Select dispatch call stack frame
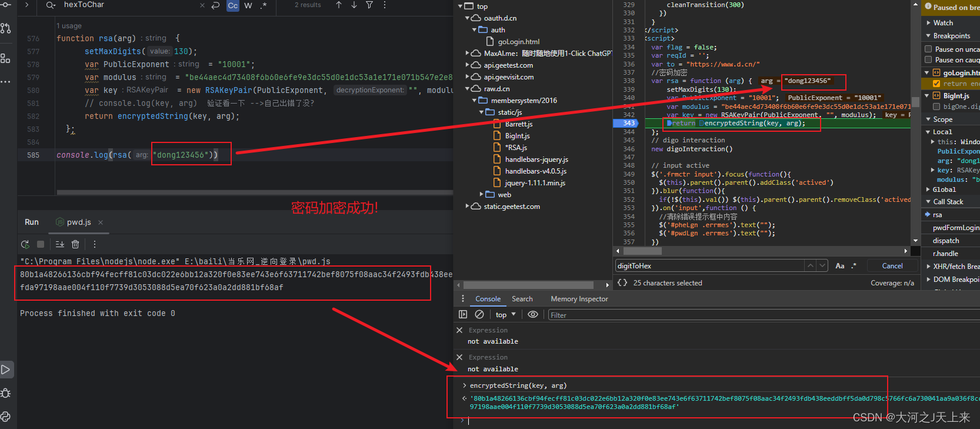The image size is (980, 429). (x=946, y=241)
